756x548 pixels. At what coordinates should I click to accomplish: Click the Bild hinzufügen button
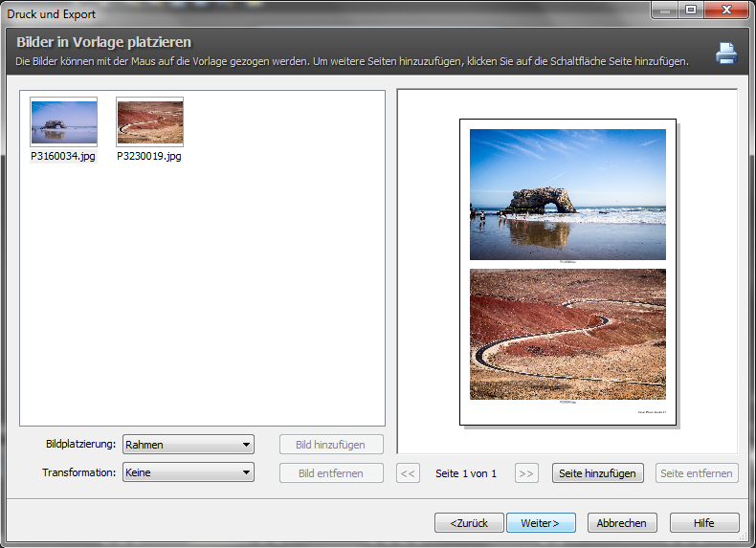pyautogui.click(x=331, y=445)
